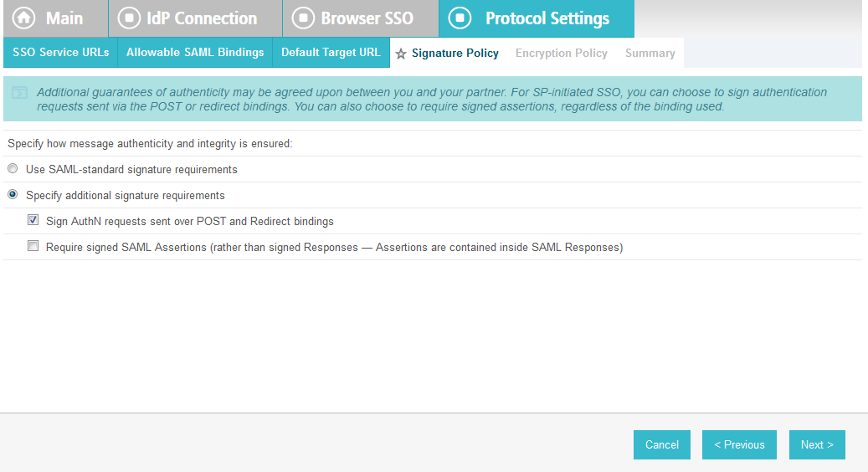Click the Cancel button
Image resolution: width=868 pixels, height=472 pixels.
(x=661, y=445)
